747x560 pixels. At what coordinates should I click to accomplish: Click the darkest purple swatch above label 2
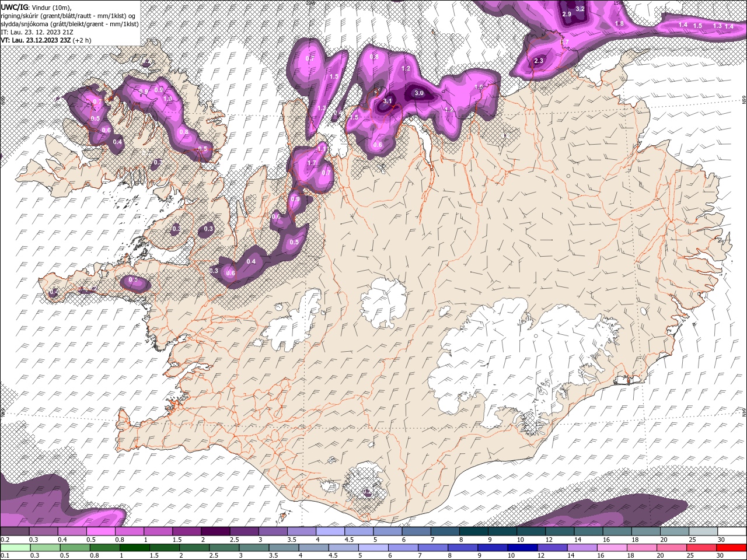215,531
